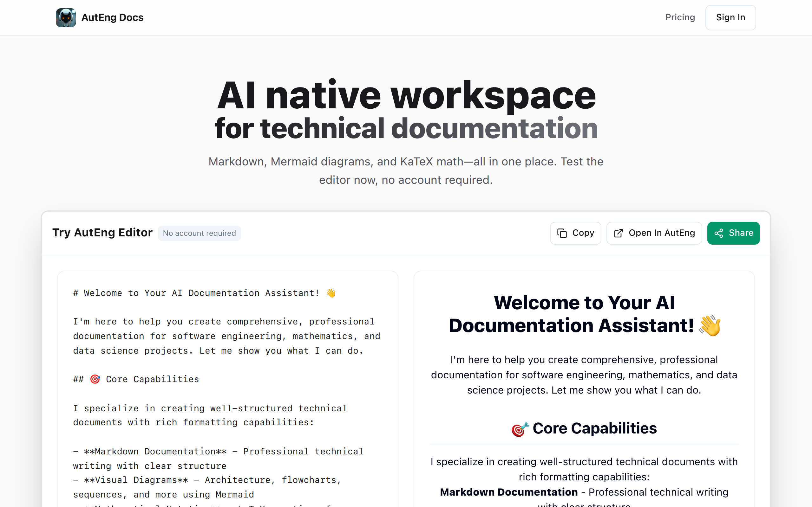
Task: Click the Try AutEng Editor title
Action: click(x=102, y=233)
